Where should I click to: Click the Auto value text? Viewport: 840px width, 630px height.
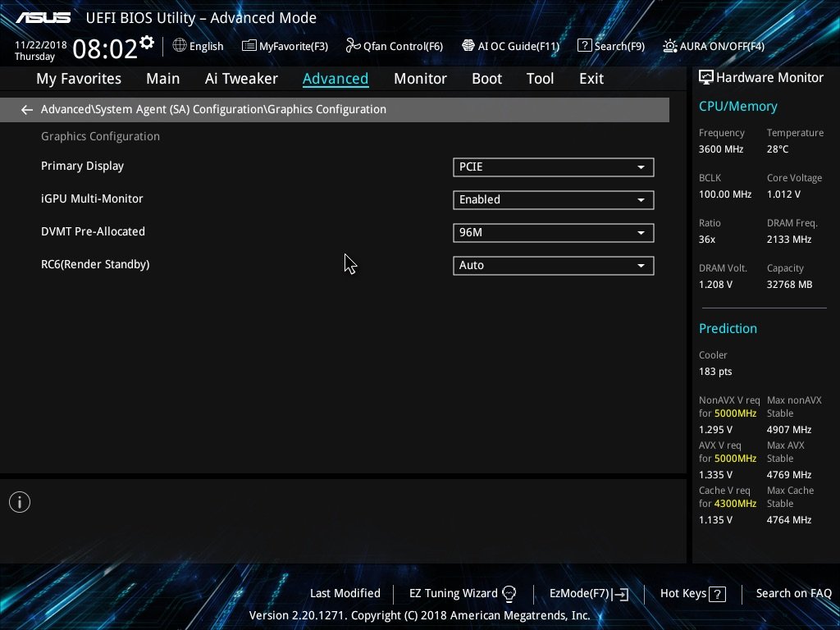pyautogui.click(x=472, y=266)
